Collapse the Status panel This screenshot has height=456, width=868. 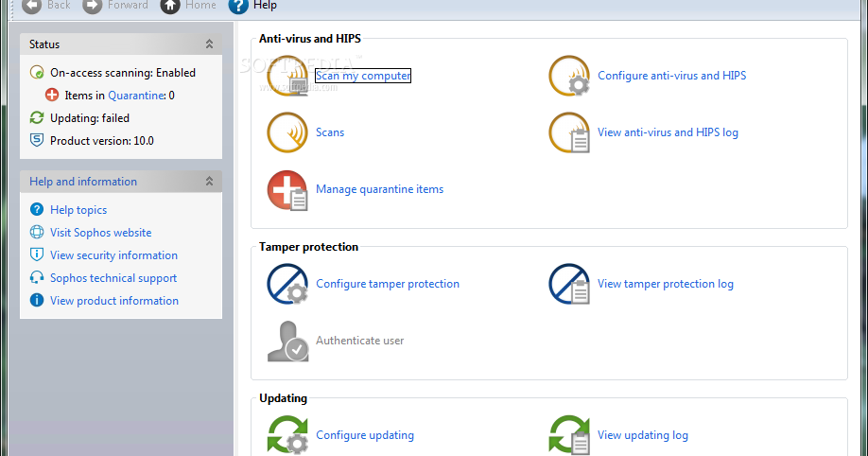(x=209, y=44)
